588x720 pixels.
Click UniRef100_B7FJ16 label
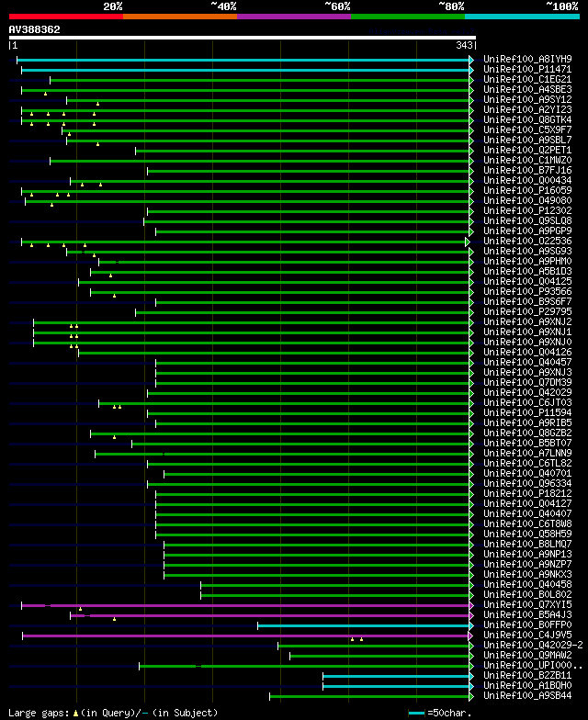[527, 171]
